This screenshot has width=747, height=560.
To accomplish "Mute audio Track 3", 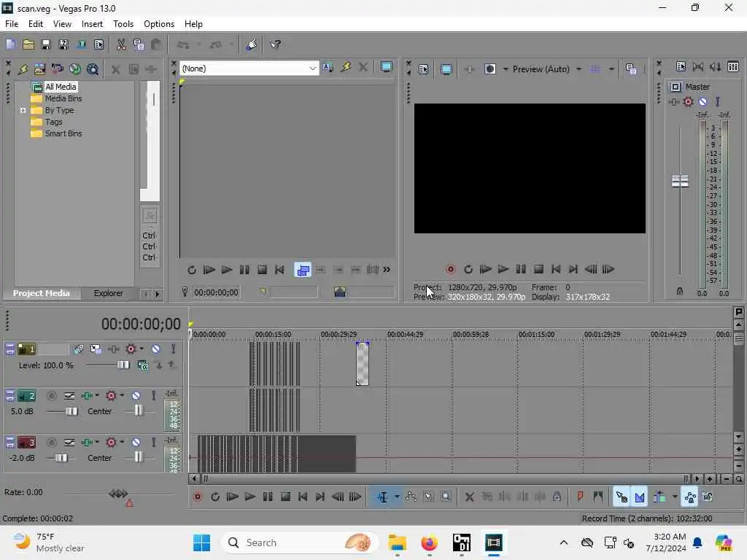I will [x=136, y=443].
